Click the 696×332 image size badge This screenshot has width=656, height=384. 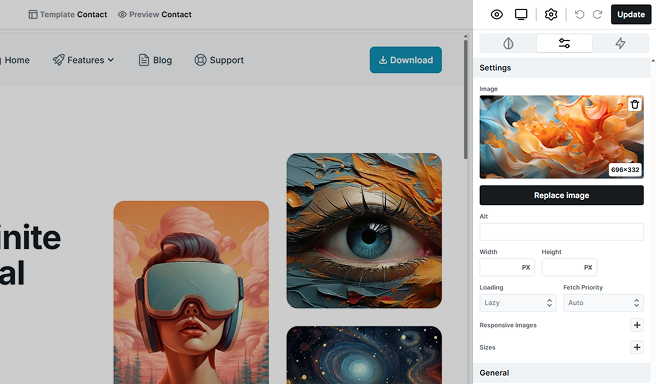625,169
